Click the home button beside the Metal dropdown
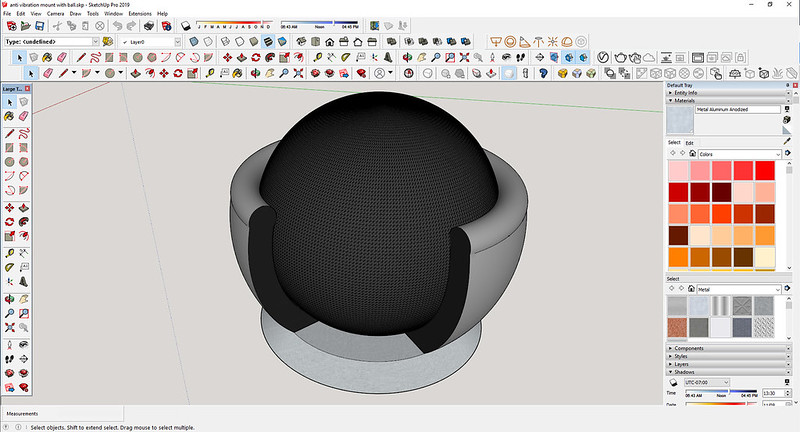The height and width of the screenshot is (432, 800). tap(691, 289)
